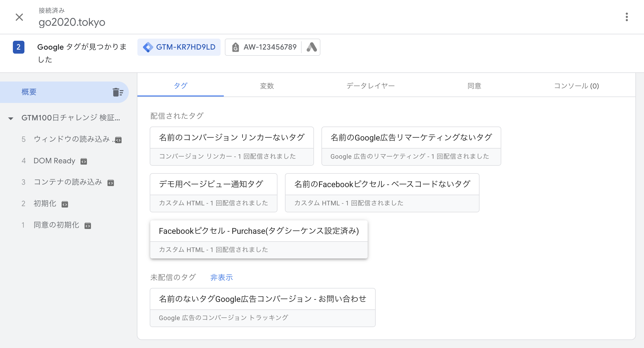
Task: Click the code icon beside 同意の初期化
Action: [88, 225]
